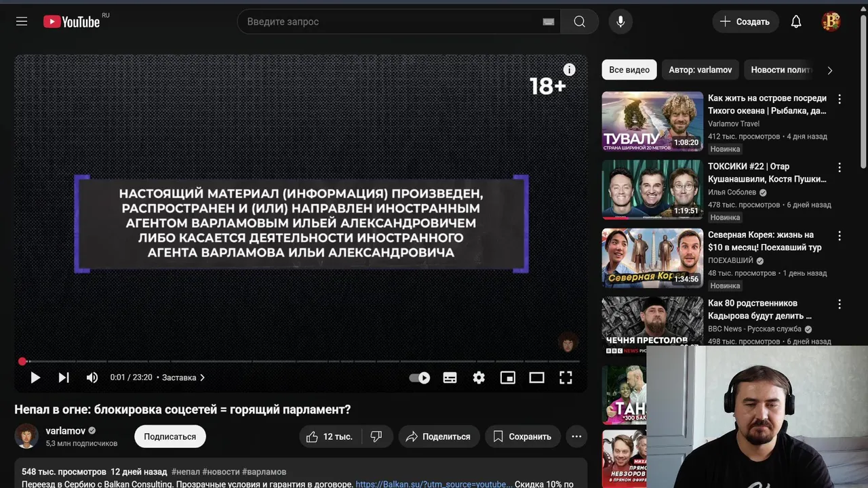The height and width of the screenshot is (488, 868).
Task: Open the hamburger guide menu
Action: [x=22, y=22]
